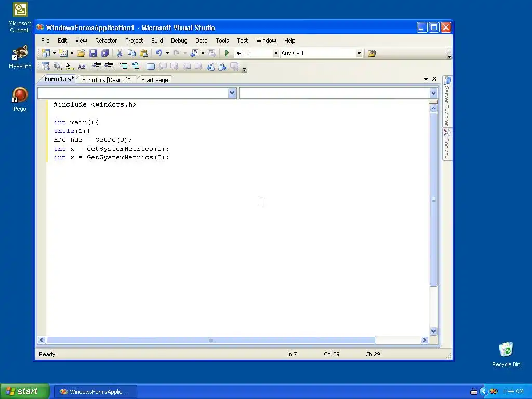The height and width of the screenshot is (399, 532).
Task: Open the View menu
Action: point(81,41)
